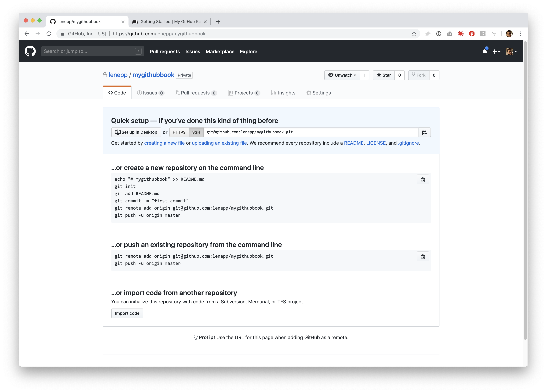Screen dimensions: 547x392
Task: Click the page vertical scrollbar
Action: point(525,191)
